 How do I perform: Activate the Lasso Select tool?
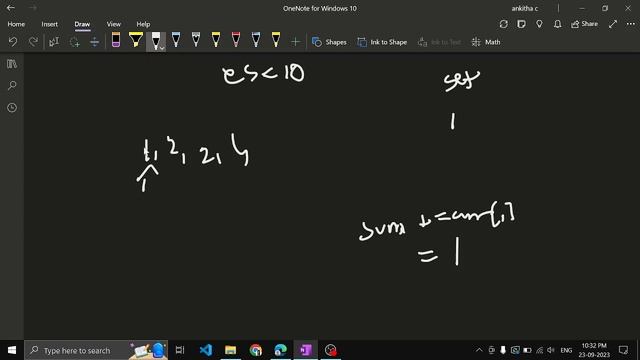[74, 42]
